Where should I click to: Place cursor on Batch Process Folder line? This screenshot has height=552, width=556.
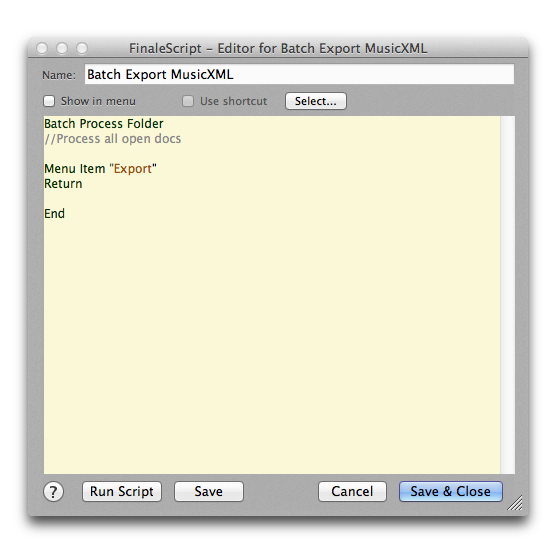point(104,124)
